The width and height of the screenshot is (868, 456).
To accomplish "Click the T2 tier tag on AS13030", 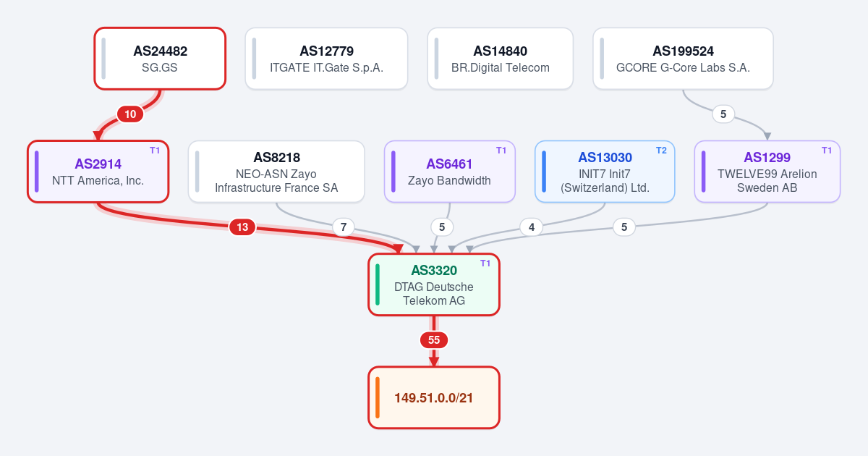I will (661, 150).
